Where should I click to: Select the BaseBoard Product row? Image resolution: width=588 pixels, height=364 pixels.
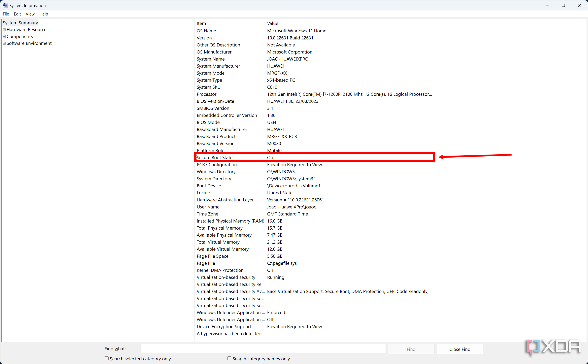(314, 136)
